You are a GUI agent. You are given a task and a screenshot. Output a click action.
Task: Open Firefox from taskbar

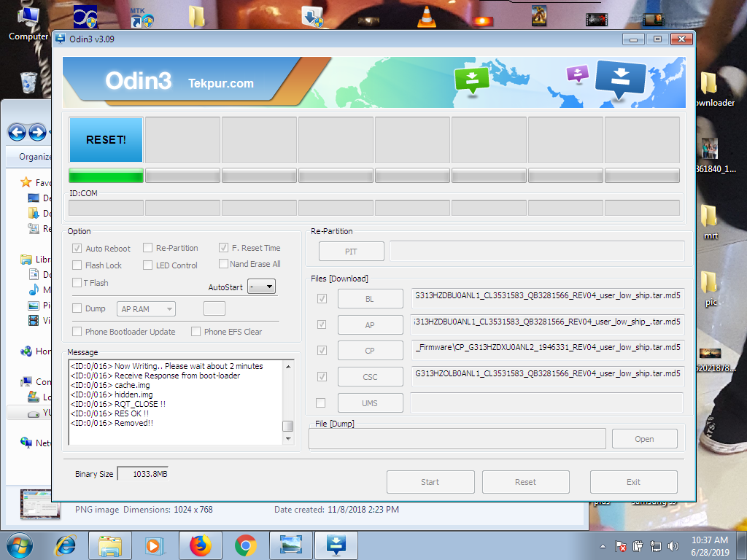[x=201, y=545]
